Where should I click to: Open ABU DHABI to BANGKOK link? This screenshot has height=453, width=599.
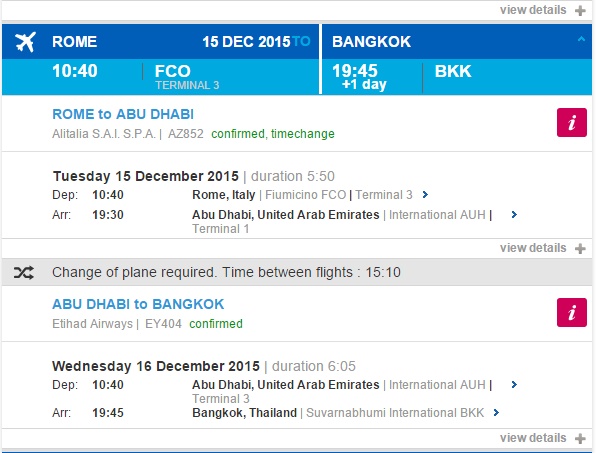[x=138, y=304]
